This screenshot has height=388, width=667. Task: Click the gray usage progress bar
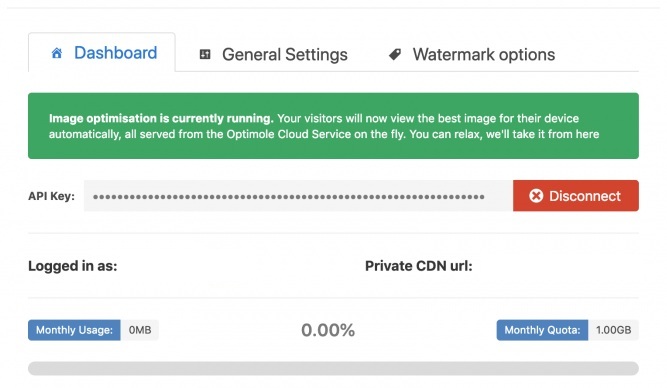coord(333,368)
